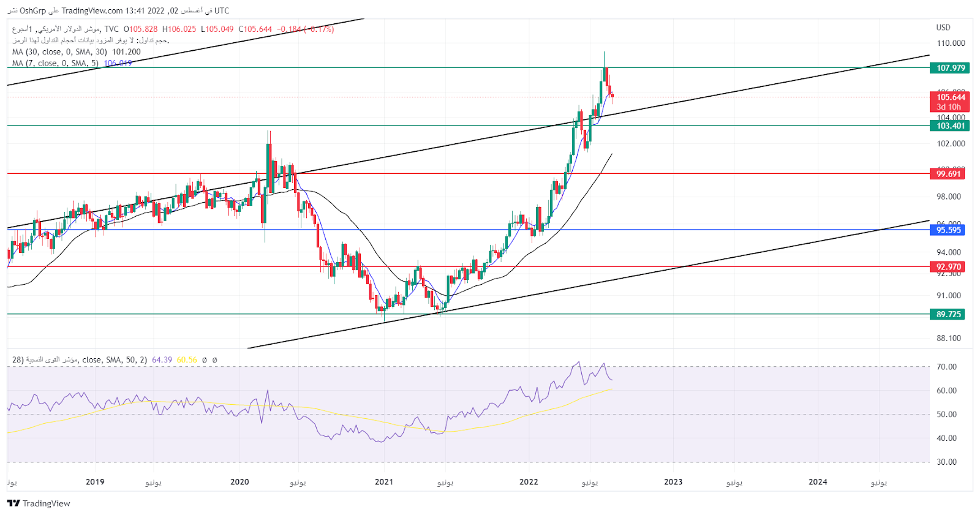Select the 89.725 green price label

pos(948,314)
